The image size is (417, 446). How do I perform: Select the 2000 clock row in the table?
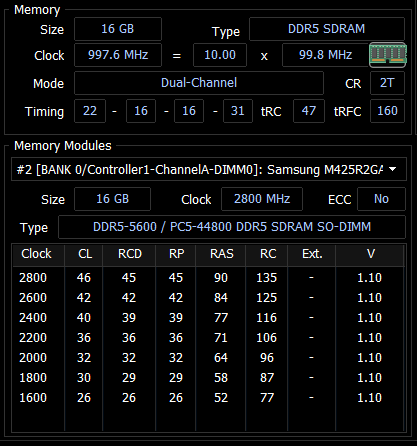click(208, 358)
